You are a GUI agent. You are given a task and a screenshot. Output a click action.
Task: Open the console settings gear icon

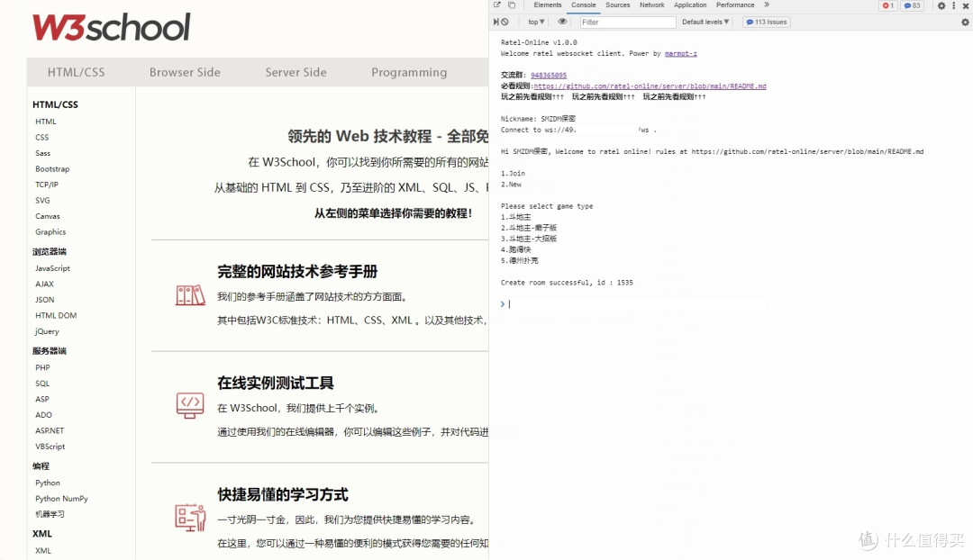[965, 23]
